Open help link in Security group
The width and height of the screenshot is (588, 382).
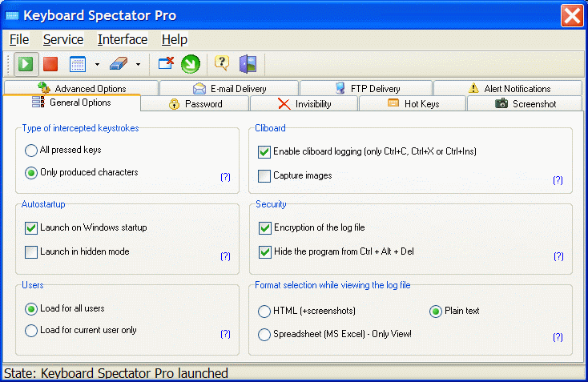(x=558, y=256)
